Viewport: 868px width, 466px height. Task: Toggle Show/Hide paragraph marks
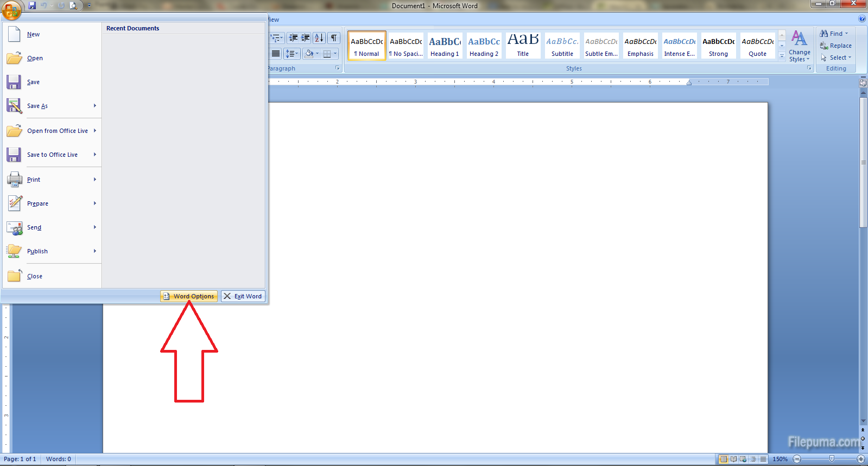pyautogui.click(x=334, y=38)
